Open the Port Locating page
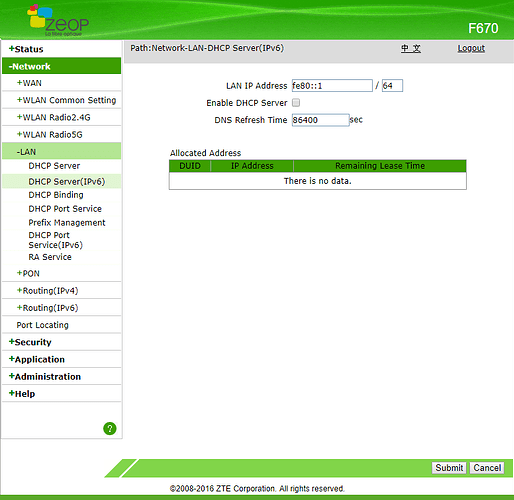Viewport: 514px width, 500px height. pos(43,325)
